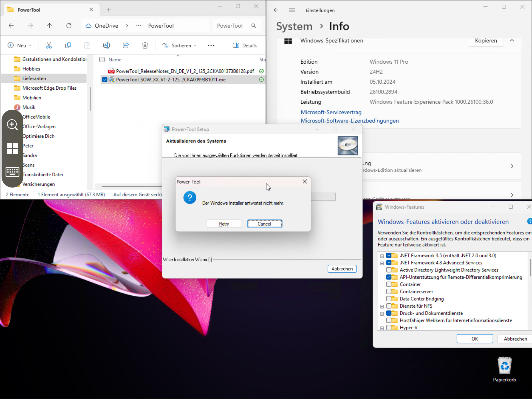This screenshot has height=399, width=532.
Task: Click Abbrechen in Power-Tool Setup wizard
Action: point(342,269)
